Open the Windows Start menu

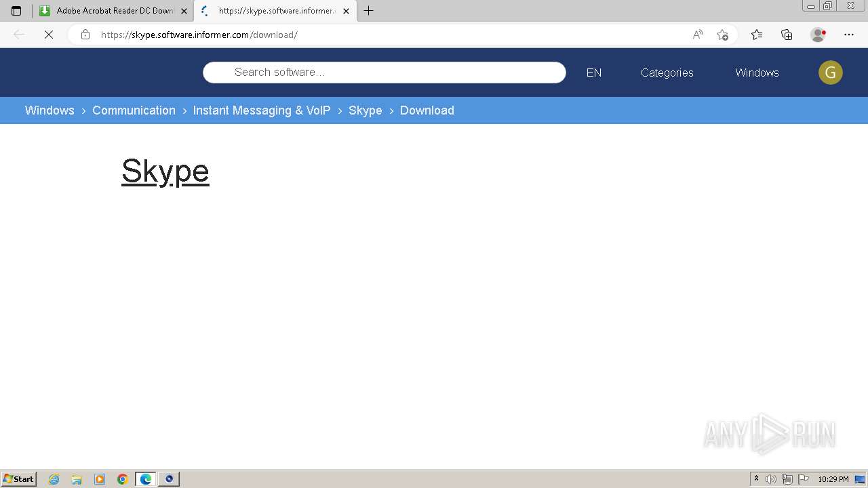(19, 479)
